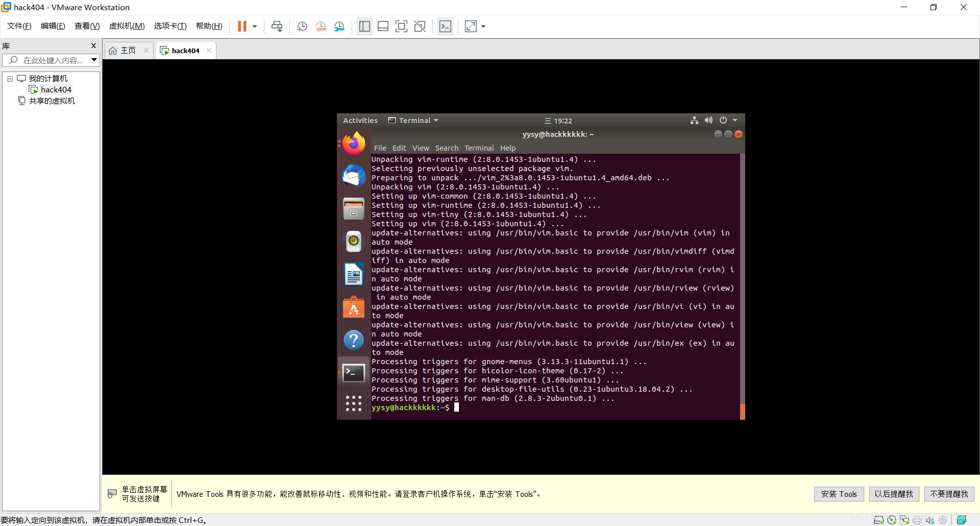
Task: Open the 选项卡(T) menu
Action: point(170,26)
